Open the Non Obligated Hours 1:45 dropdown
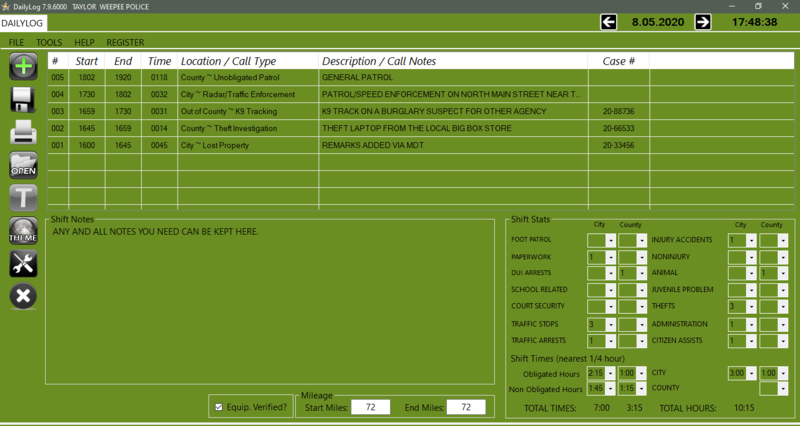 click(x=611, y=389)
